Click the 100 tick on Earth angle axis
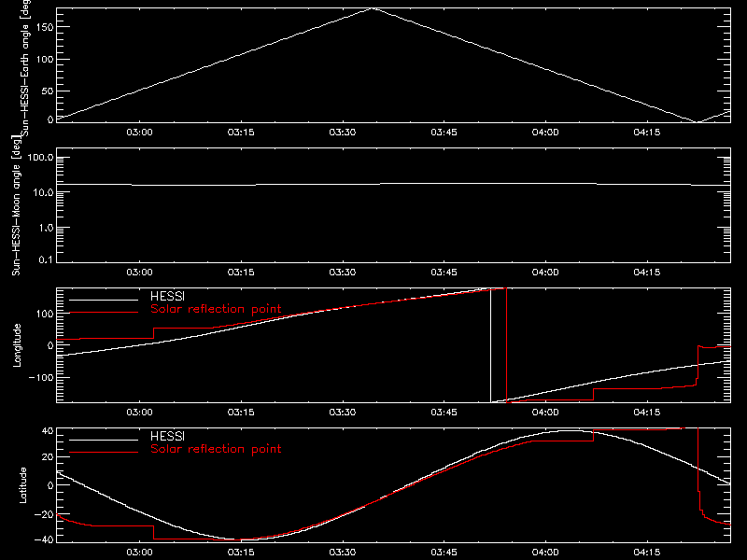The height and width of the screenshot is (560, 747). point(45,59)
